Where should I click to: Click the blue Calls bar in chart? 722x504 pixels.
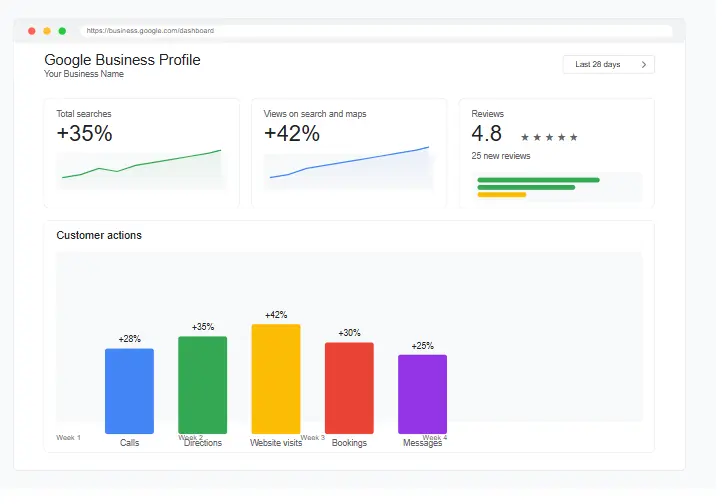(x=129, y=391)
